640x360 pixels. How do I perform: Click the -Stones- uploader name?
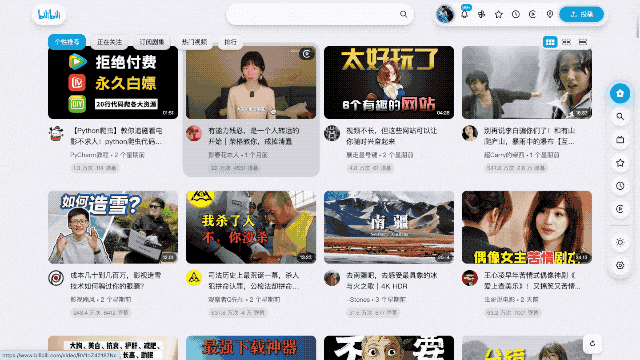(358, 300)
